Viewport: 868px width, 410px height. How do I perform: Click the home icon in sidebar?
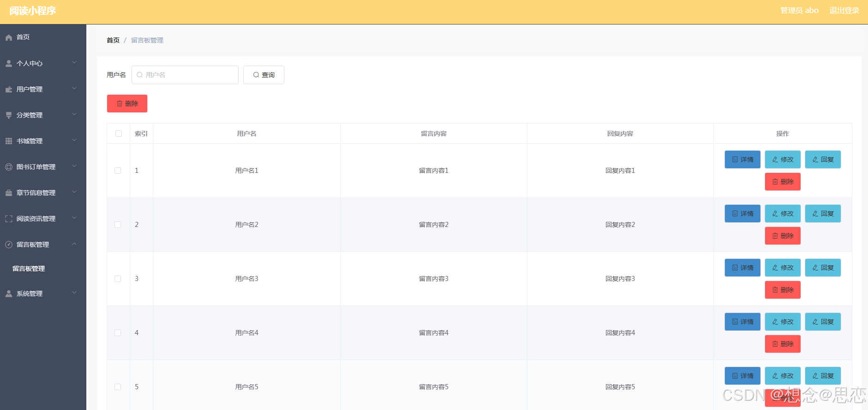[x=9, y=37]
